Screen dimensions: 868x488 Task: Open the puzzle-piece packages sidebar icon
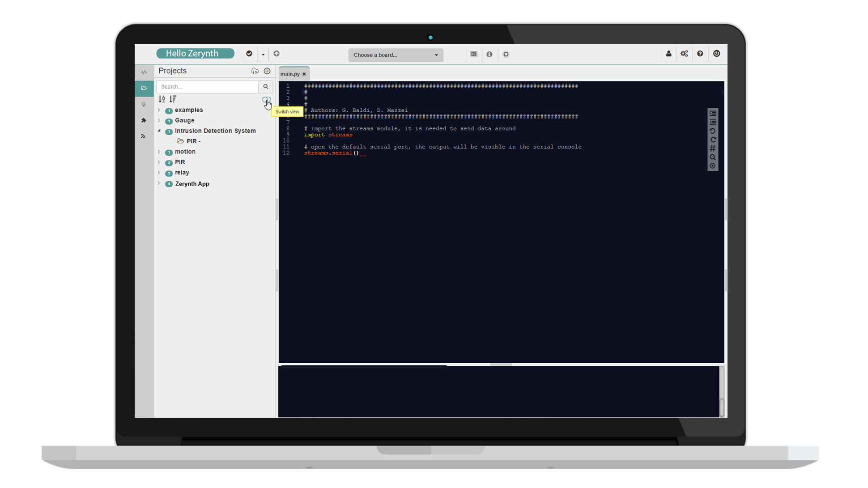144,120
